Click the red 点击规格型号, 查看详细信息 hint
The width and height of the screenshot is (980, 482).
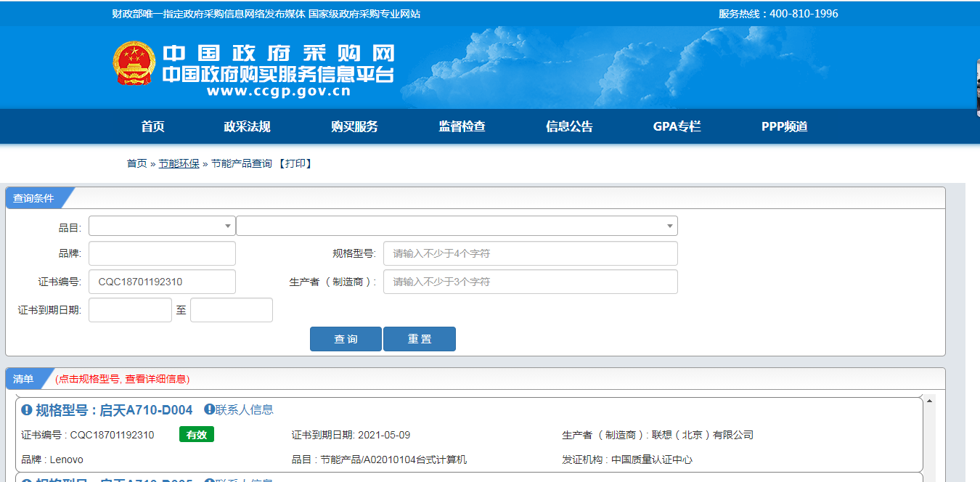pyautogui.click(x=122, y=379)
